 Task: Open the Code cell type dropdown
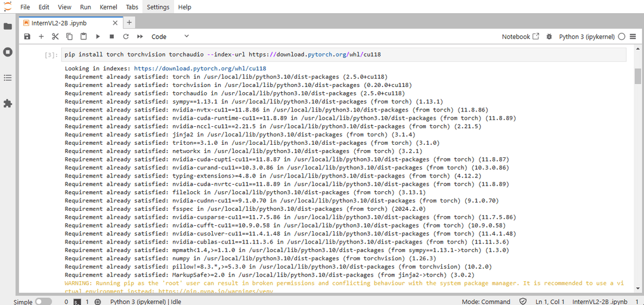pyautogui.click(x=170, y=36)
